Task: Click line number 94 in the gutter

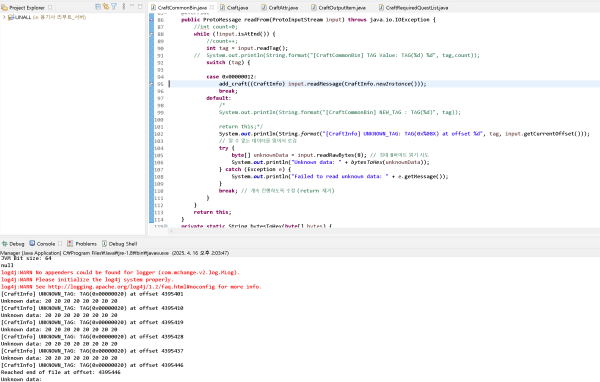Action: (x=160, y=77)
